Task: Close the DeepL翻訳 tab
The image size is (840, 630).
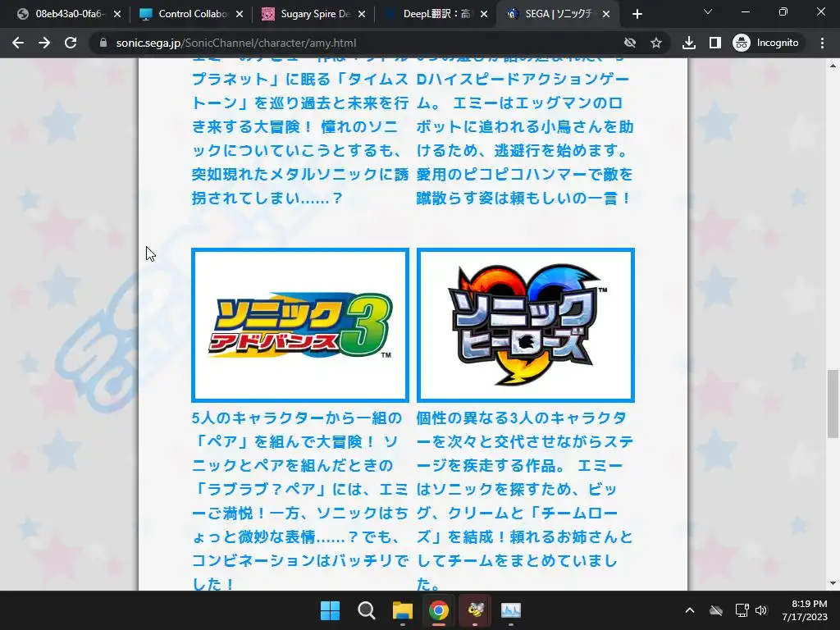Action: pyautogui.click(x=484, y=14)
